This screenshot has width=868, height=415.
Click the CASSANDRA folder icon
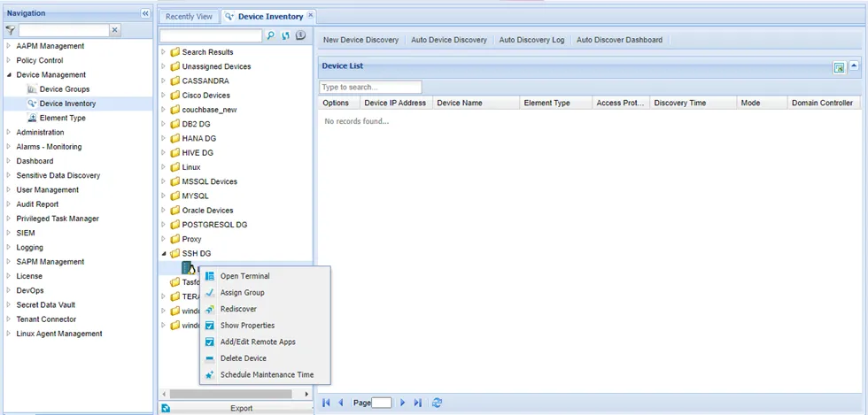point(175,81)
